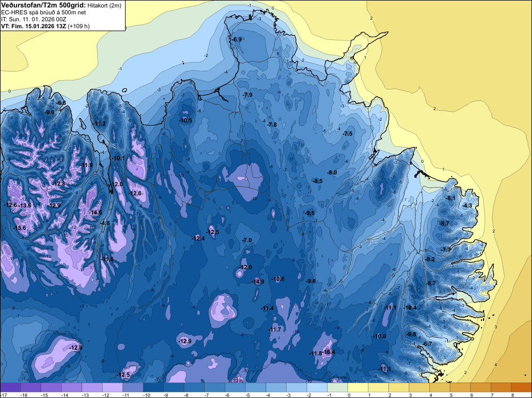Select the -8.0 temperature reading
The width and height of the screenshot is (532, 398).
(332, 172)
